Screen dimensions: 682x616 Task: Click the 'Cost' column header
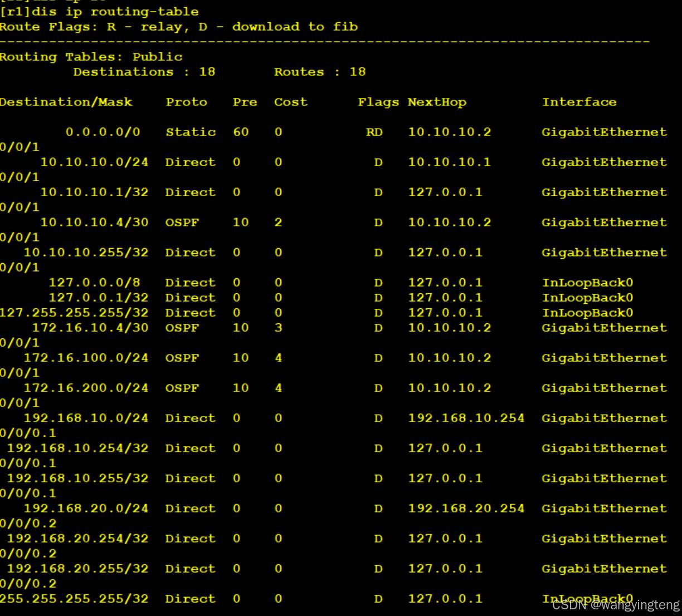point(290,101)
